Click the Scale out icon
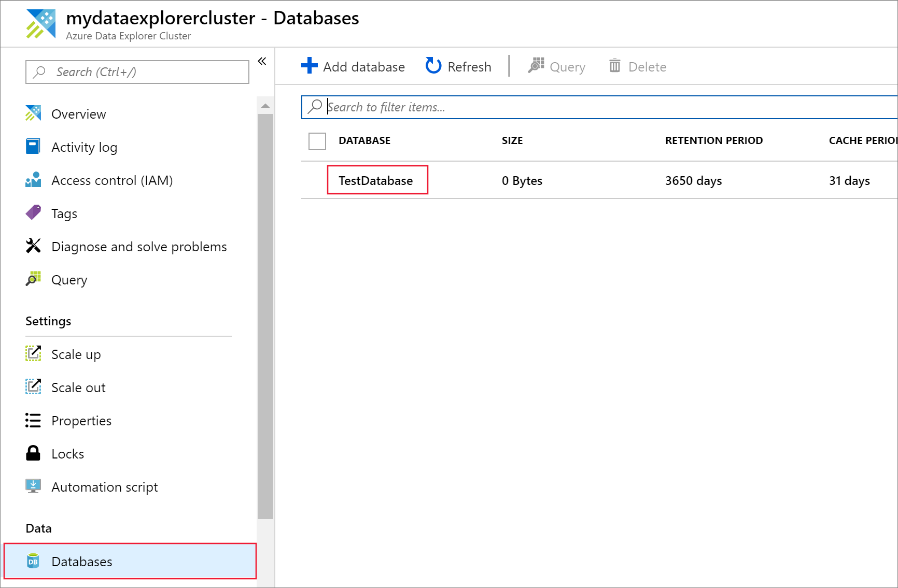898x588 pixels. [x=33, y=387]
